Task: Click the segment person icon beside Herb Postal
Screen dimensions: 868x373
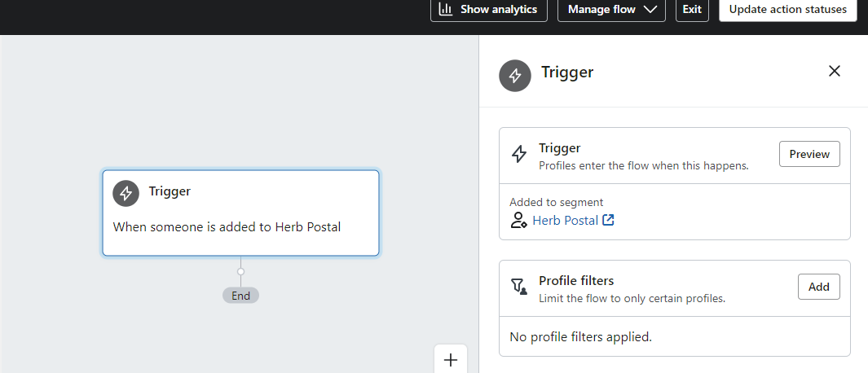Action: [x=518, y=220]
